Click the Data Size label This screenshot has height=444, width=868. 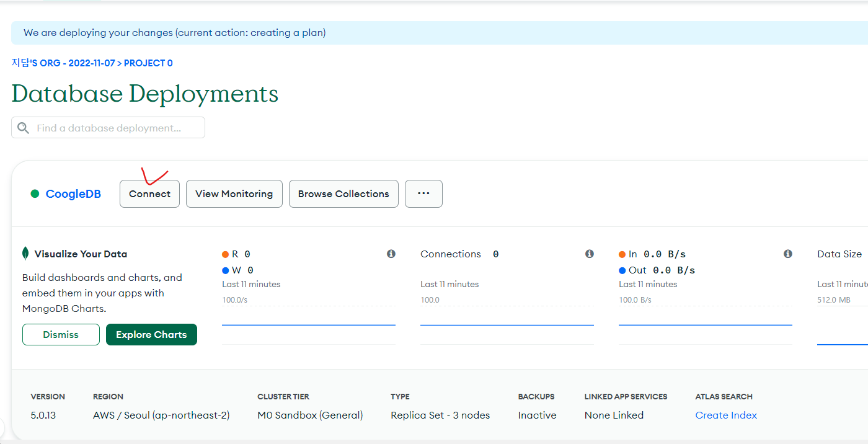[839, 254]
